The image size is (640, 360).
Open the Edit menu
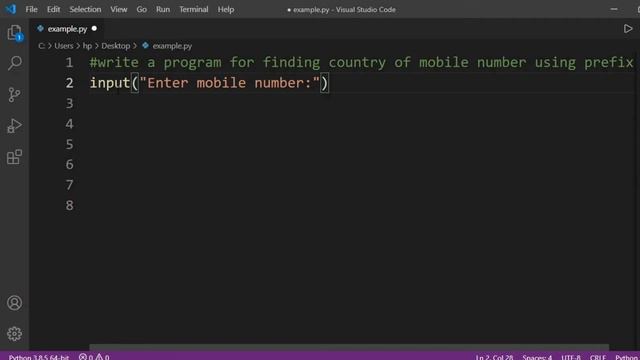pos(53,9)
